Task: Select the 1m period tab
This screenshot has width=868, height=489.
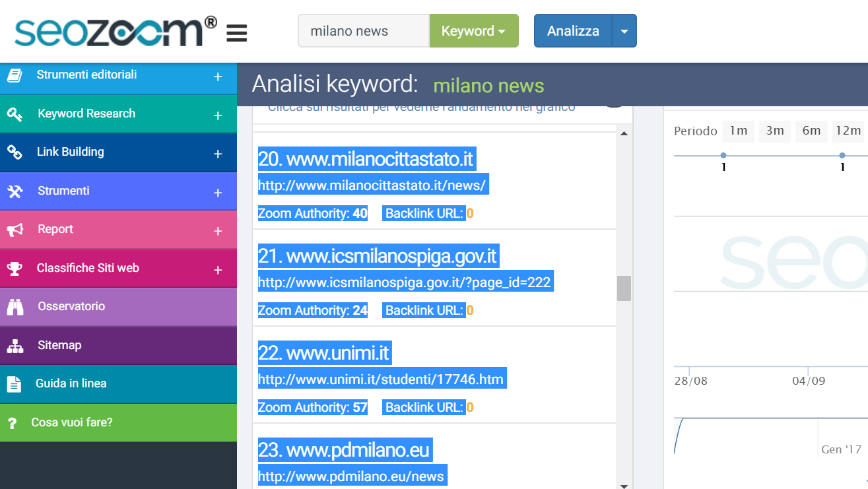Action: (x=738, y=131)
